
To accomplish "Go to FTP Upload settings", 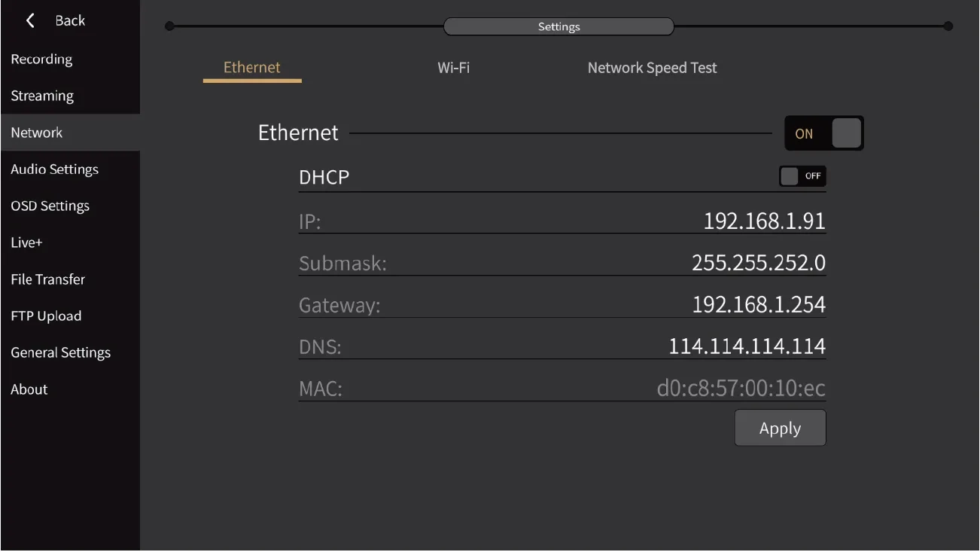I will (46, 316).
